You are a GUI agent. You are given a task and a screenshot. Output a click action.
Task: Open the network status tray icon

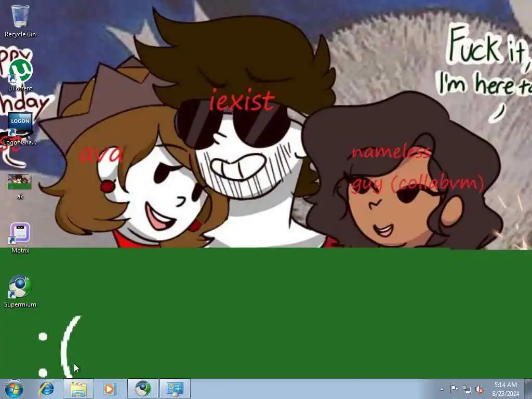[467, 390]
